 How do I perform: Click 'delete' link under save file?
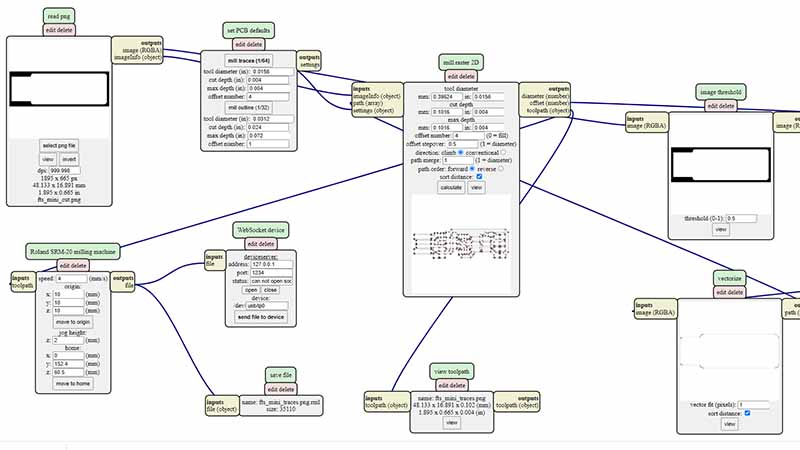point(287,389)
